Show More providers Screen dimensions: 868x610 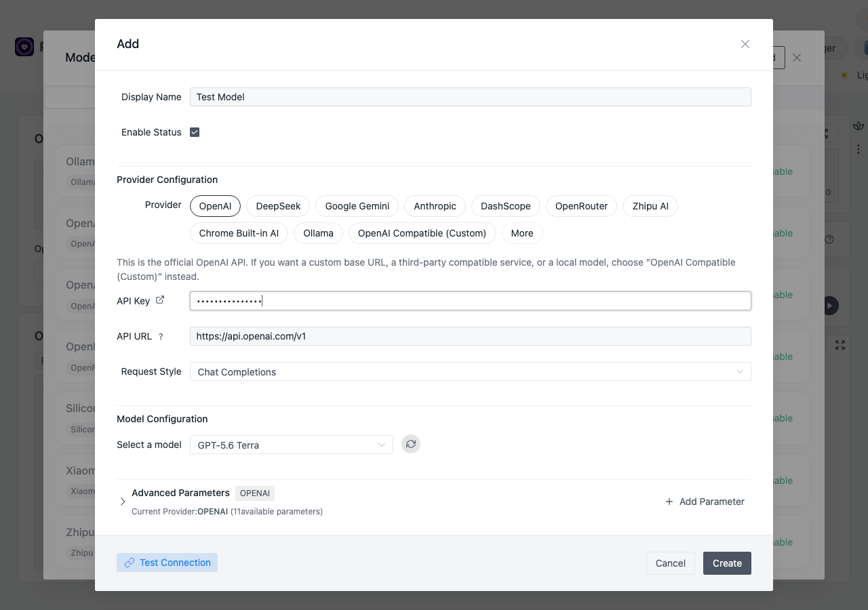click(522, 233)
